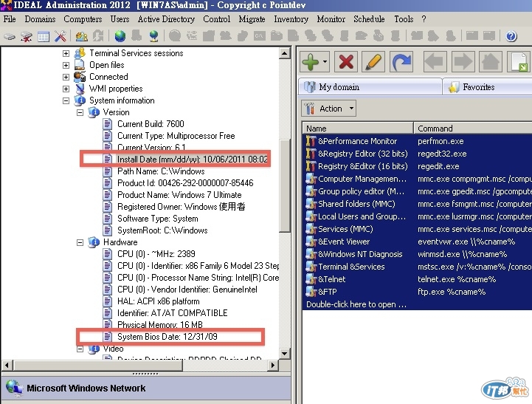The image size is (532, 404).
Task: Click the table grid icon in toolbar
Action: pos(44,36)
